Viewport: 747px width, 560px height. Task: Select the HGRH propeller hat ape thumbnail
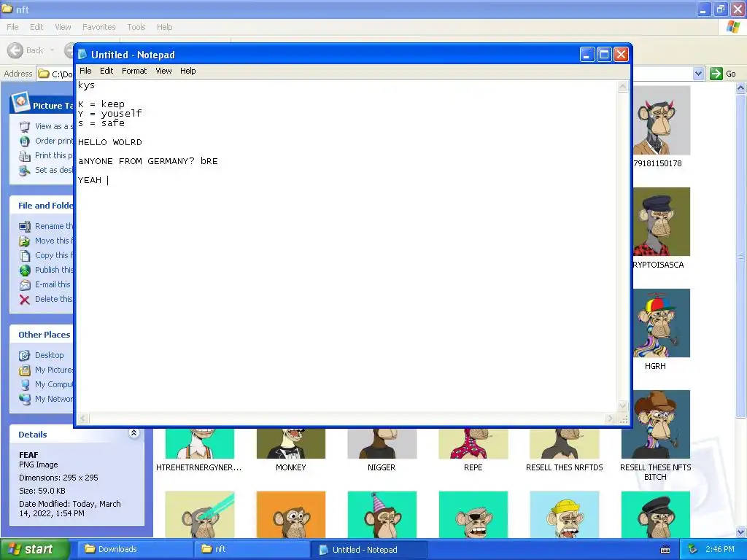click(661, 323)
